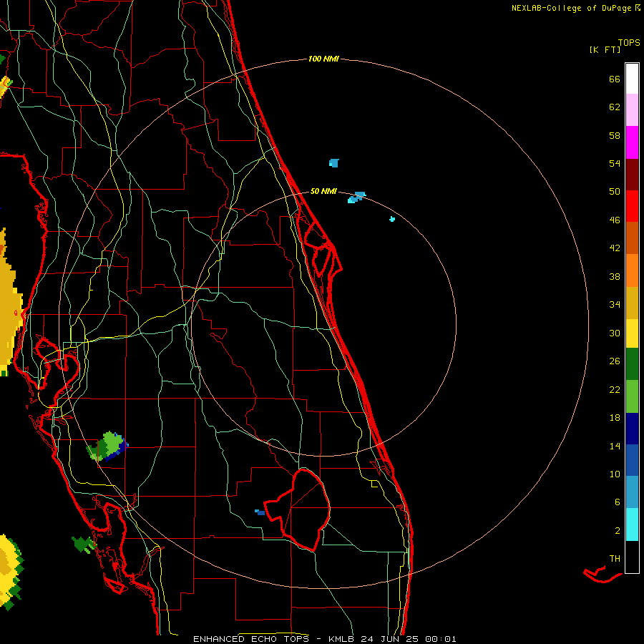644x644 pixels.
Task: Click the NEXLAB-College of DuPage credit text
Action: pos(575,8)
